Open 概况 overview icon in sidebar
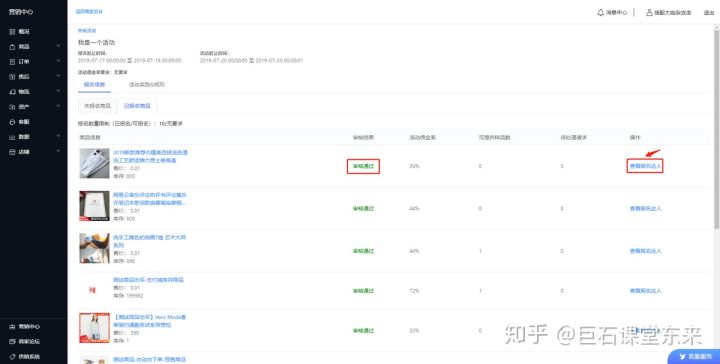Screen dimensions: 720x364 12,32
